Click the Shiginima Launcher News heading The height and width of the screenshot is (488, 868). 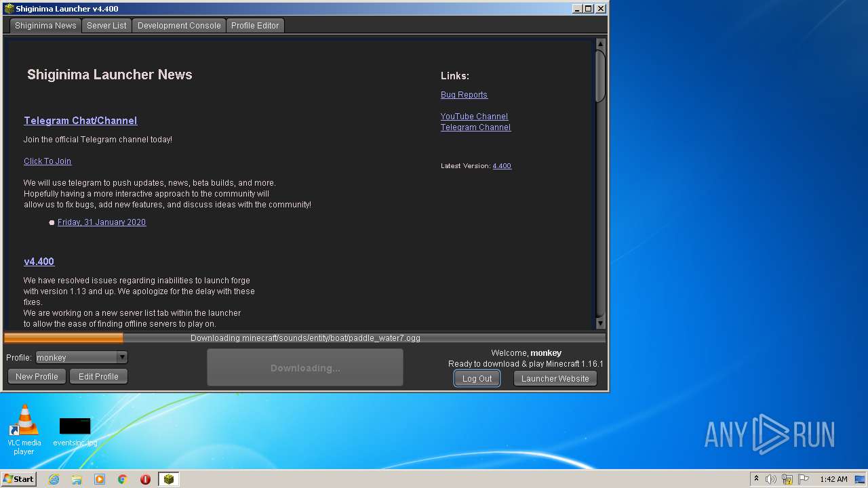click(110, 75)
